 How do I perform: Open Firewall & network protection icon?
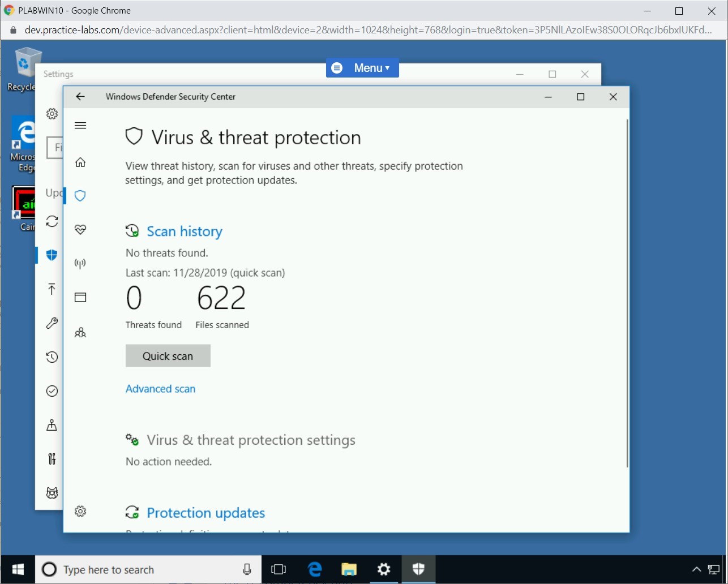pyautogui.click(x=80, y=264)
